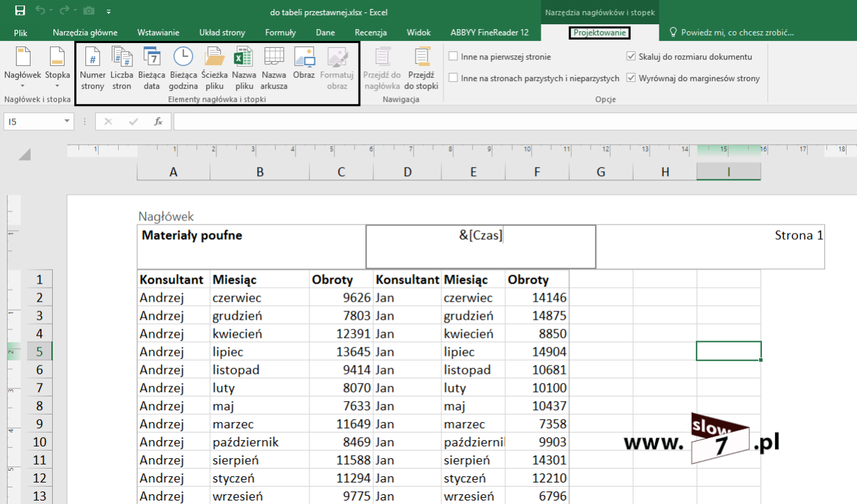The height and width of the screenshot is (504, 857).
Task: Select the Projektowanie tab
Action: 600,33
